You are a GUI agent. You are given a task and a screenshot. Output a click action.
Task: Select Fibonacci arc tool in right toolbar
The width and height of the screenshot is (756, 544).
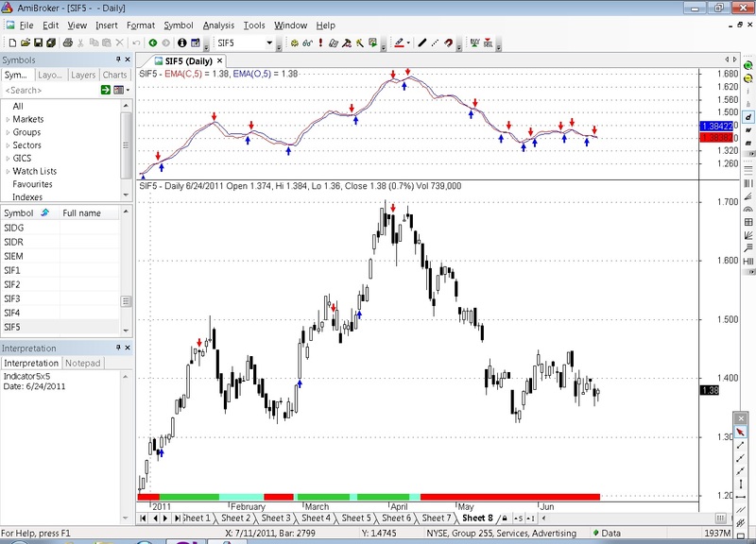(x=747, y=209)
